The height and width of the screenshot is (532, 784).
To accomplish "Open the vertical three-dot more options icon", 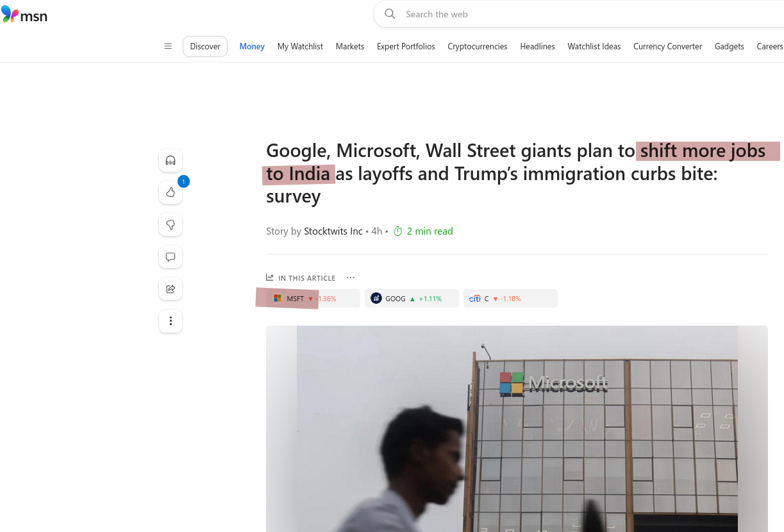I will [x=170, y=321].
